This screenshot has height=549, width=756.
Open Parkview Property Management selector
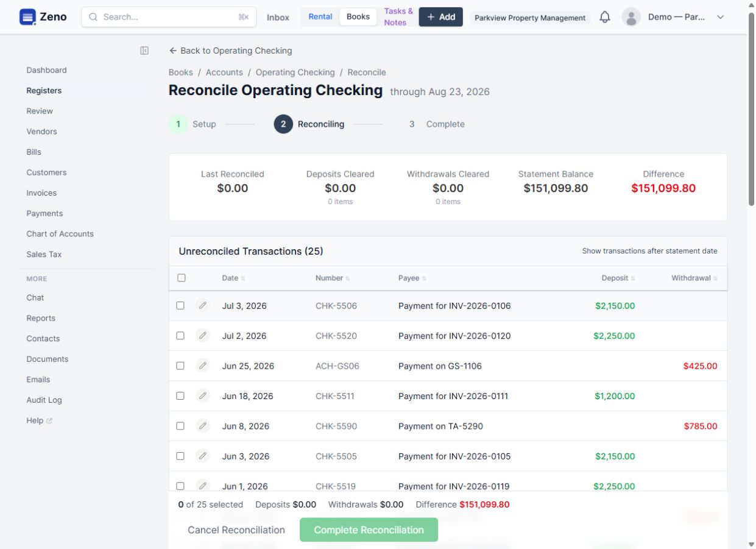530,18
